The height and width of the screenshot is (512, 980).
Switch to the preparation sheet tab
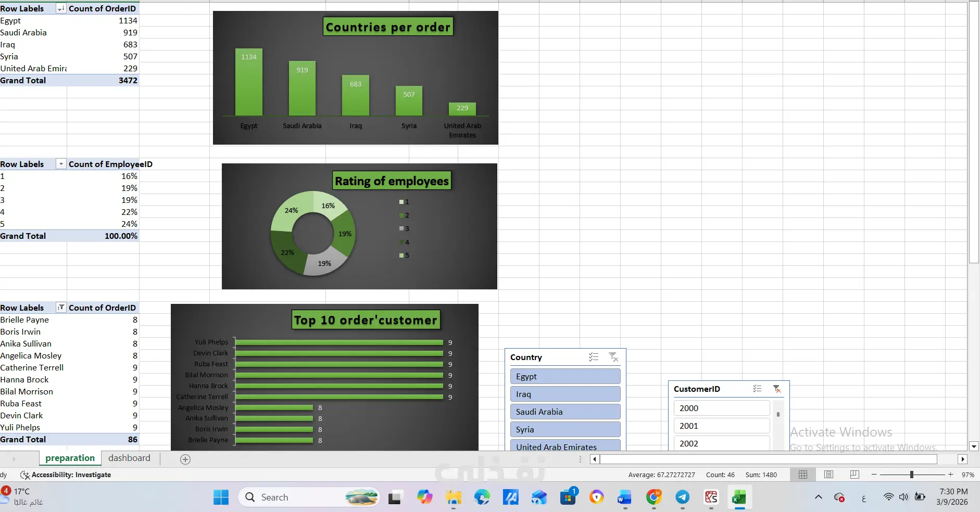[x=70, y=458]
